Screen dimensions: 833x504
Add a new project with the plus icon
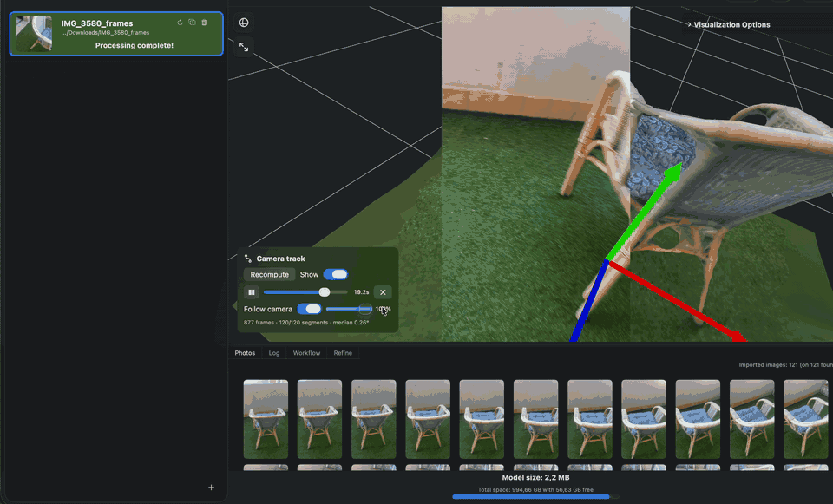(x=211, y=487)
